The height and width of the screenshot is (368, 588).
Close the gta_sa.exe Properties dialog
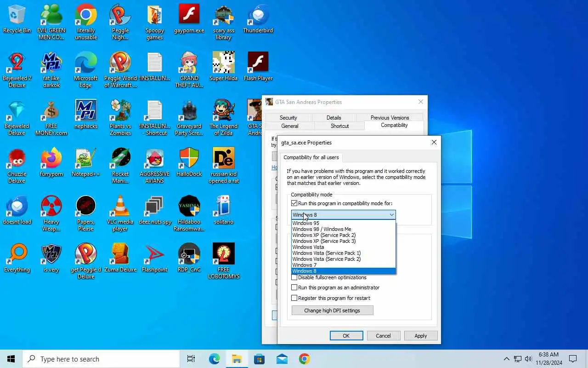coord(434,143)
